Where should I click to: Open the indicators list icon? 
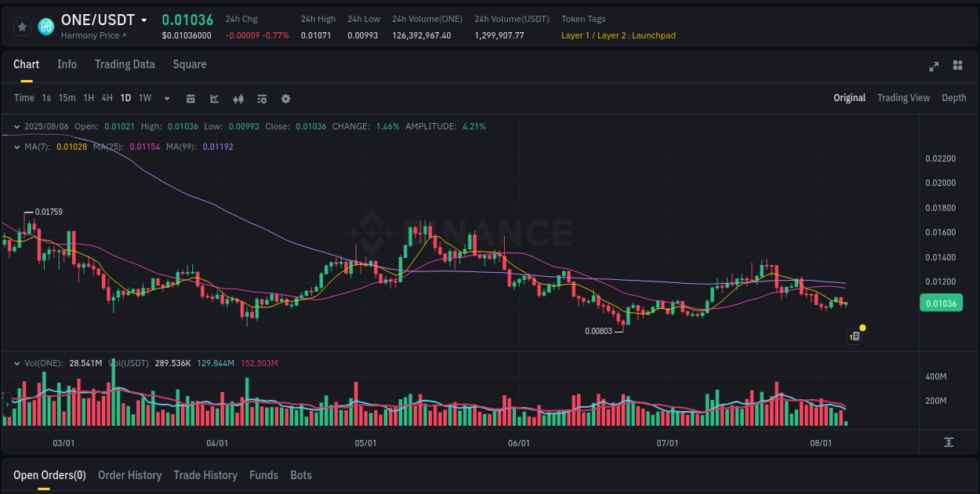point(261,99)
